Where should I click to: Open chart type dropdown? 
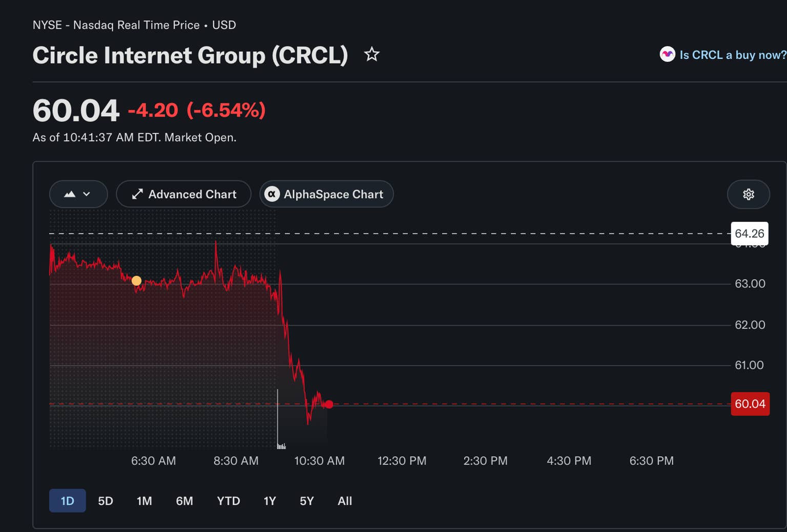point(78,194)
